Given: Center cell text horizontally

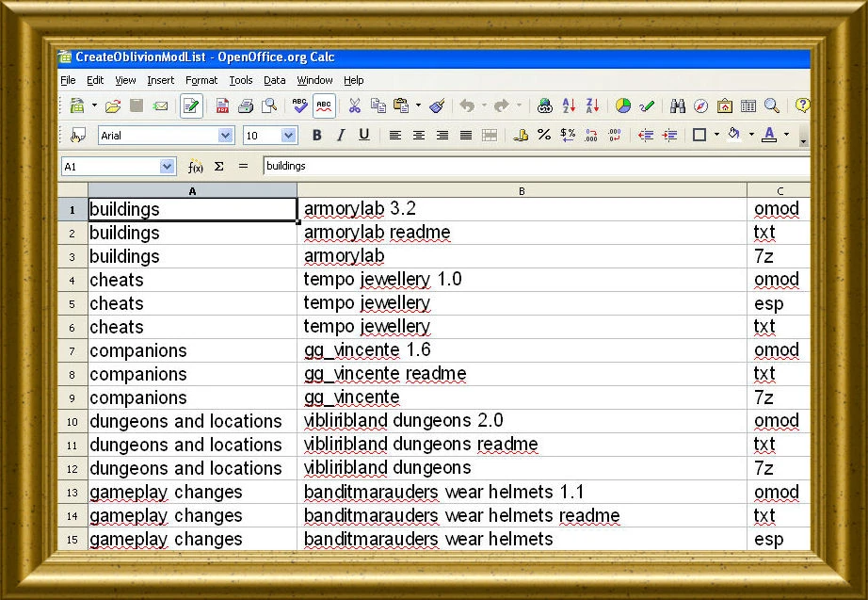Looking at the screenshot, I should click(x=419, y=136).
